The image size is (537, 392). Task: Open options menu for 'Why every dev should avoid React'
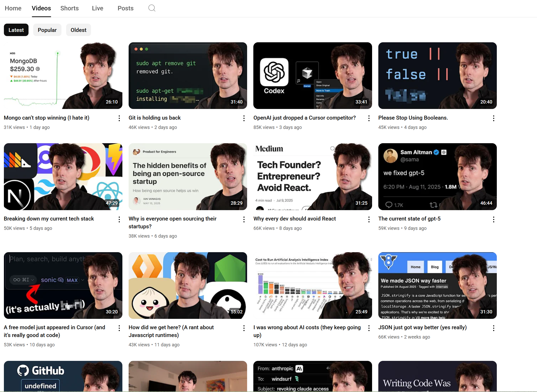(x=369, y=219)
